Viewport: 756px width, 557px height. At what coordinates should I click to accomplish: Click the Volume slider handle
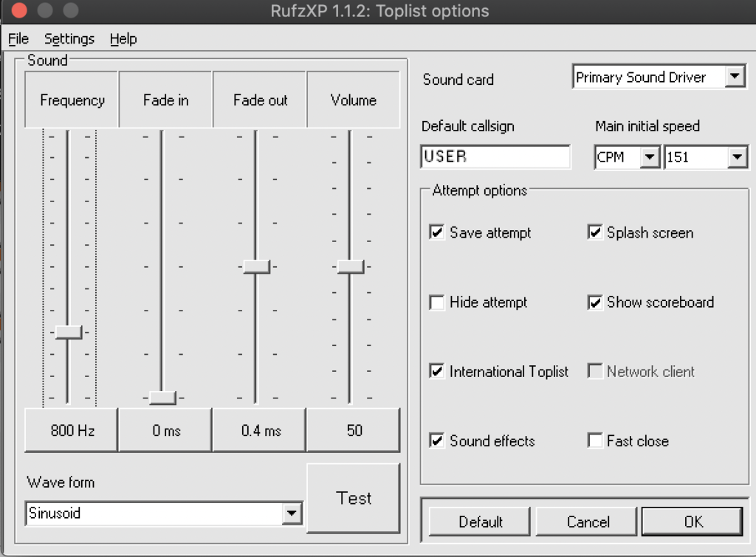[x=351, y=266]
